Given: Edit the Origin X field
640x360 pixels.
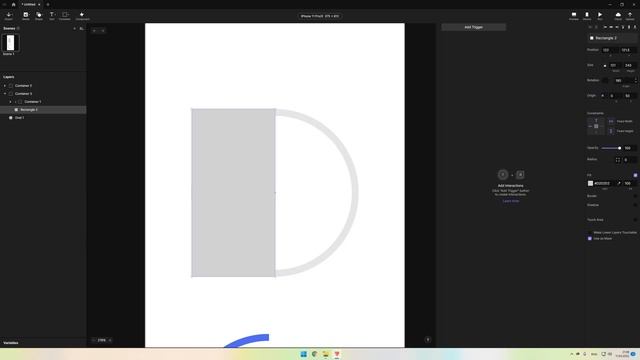Looking at the screenshot, I should tap(615, 96).
